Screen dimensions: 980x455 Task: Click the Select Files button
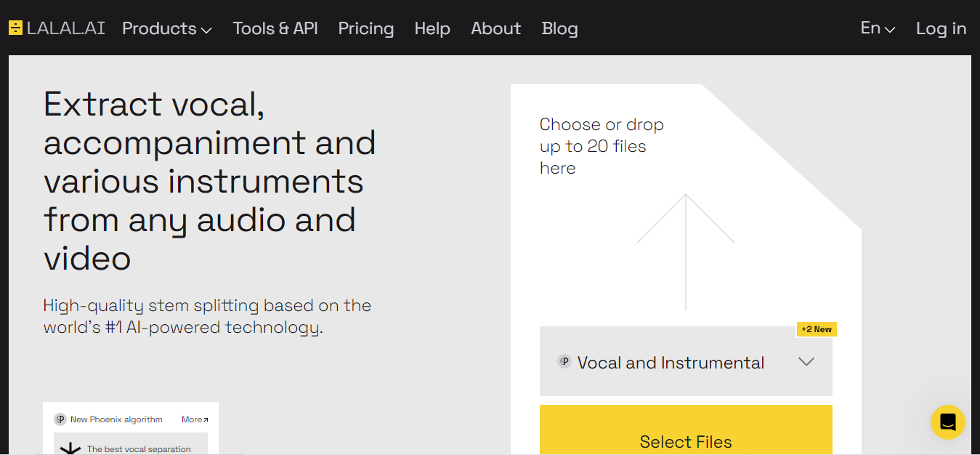(686, 430)
